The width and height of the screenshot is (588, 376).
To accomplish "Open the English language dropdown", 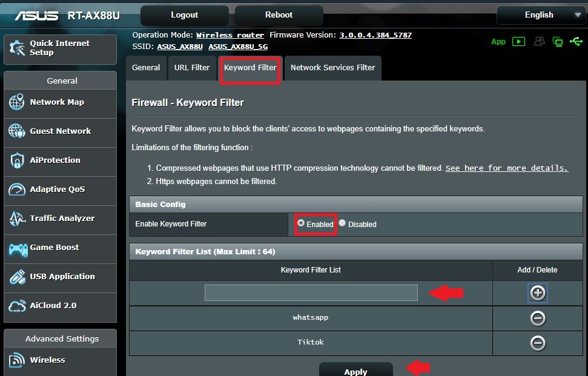I will point(540,15).
